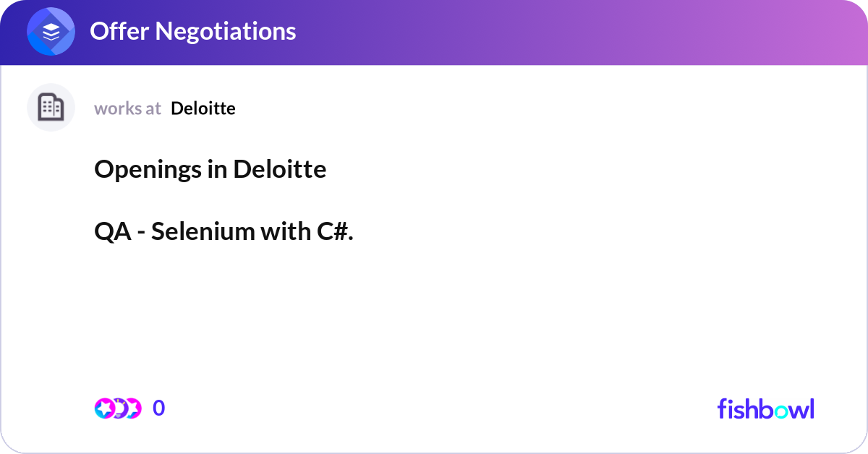Open the fishbowl homepage link
The height and width of the screenshot is (454, 868).
765,408
